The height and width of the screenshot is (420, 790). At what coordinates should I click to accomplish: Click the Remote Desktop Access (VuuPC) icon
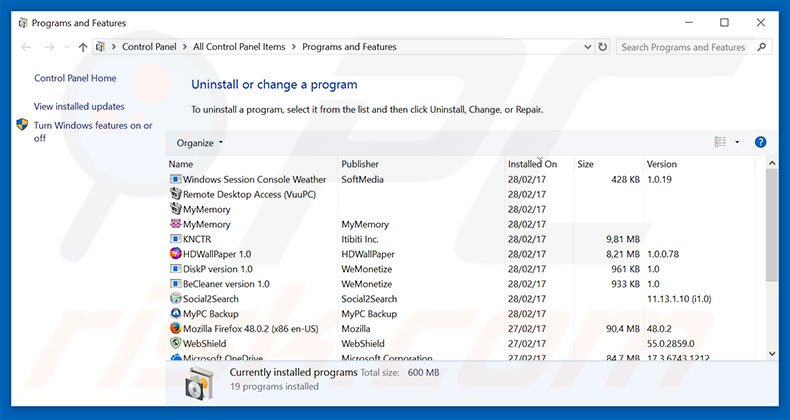(175, 194)
